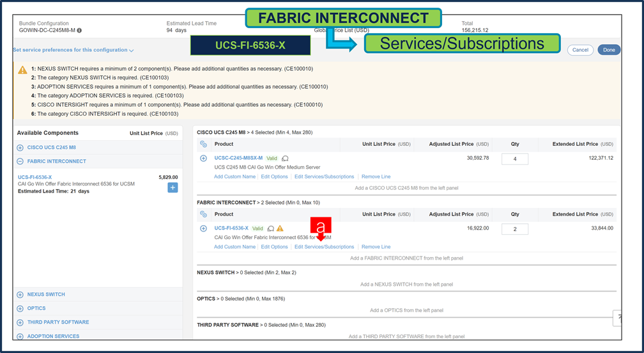This screenshot has width=644, height=353.
Task: Click the headset icon beside UCS-FI-6536-X
Action: click(271, 228)
